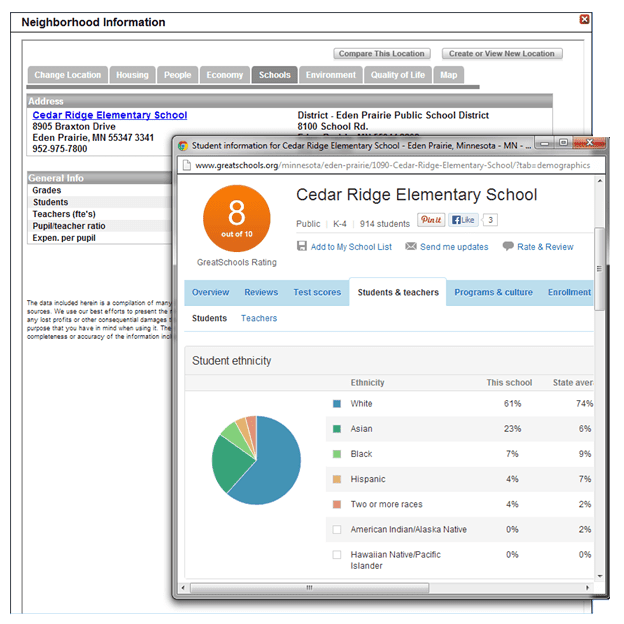Click the page icon in address bar
624x624 pixels.
tap(187, 165)
